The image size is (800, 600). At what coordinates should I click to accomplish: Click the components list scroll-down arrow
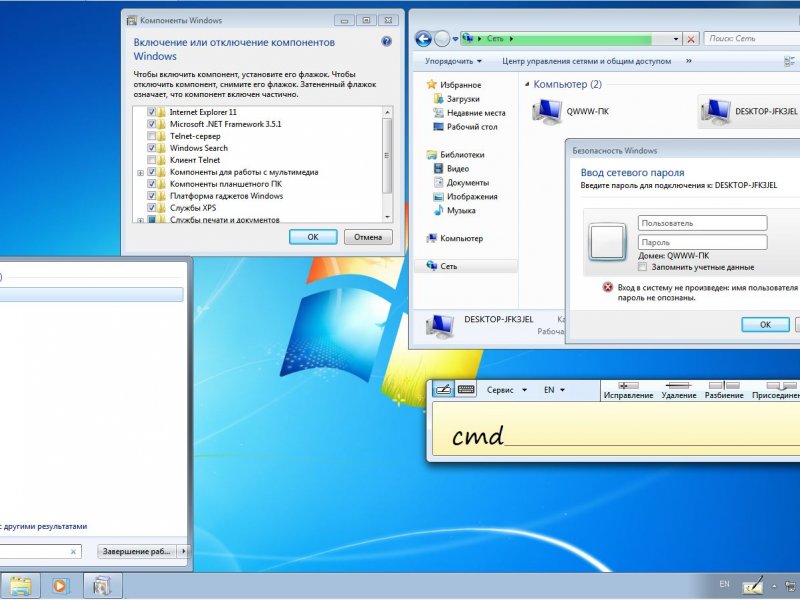[387, 217]
